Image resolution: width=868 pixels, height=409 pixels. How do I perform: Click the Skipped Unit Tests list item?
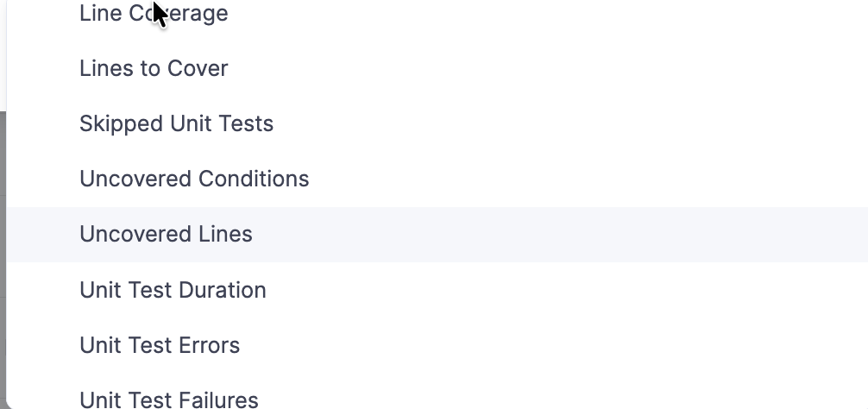click(176, 124)
